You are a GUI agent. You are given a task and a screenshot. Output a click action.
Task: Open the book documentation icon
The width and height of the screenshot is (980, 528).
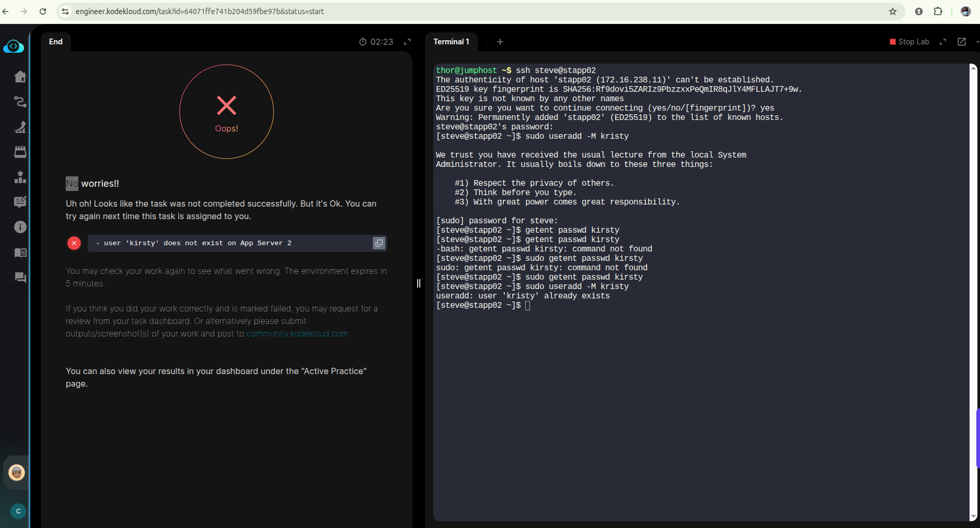(20, 253)
